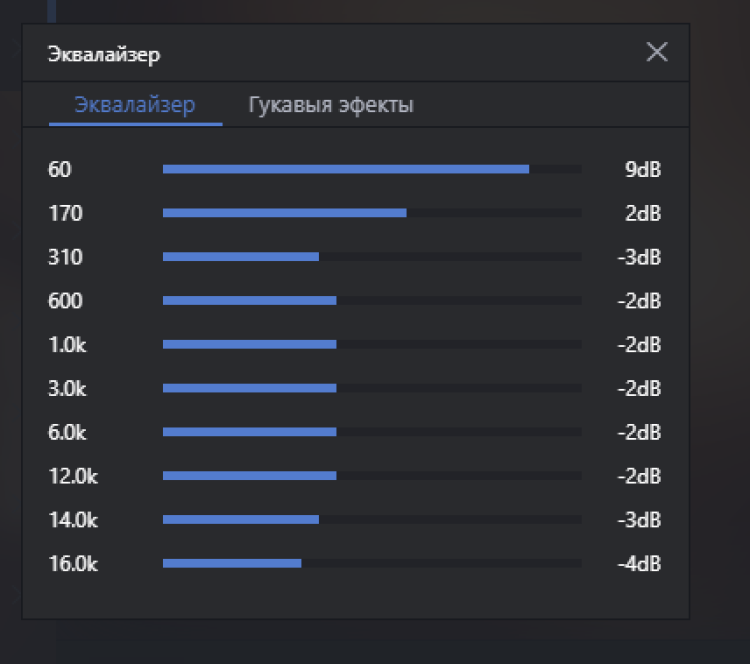Close the Эквалайзер dialog

pyautogui.click(x=657, y=53)
